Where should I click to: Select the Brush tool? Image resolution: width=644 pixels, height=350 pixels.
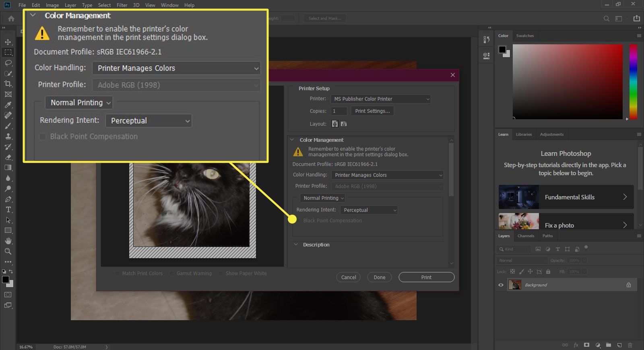tap(8, 126)
